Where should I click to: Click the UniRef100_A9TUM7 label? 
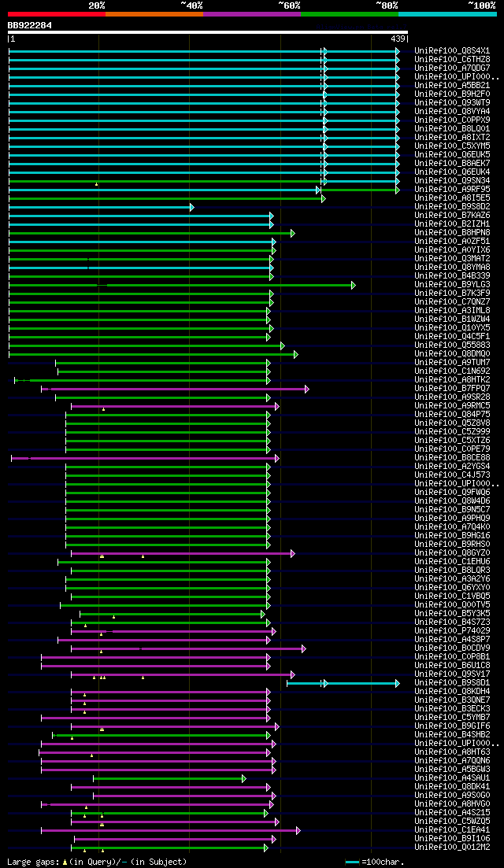click(x=452, y=363)
